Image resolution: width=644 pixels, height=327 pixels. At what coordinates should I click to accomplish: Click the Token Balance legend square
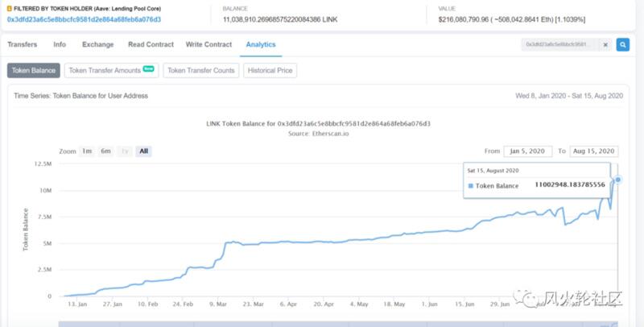(471, 186)
